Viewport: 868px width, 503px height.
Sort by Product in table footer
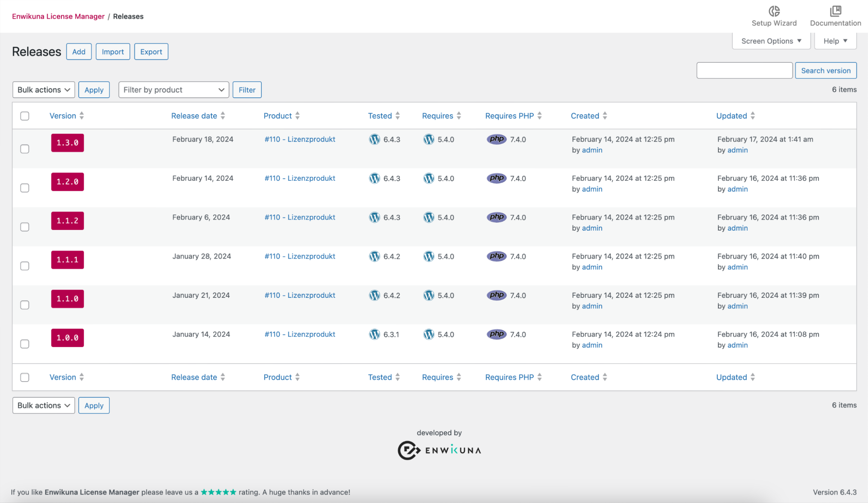282,377
